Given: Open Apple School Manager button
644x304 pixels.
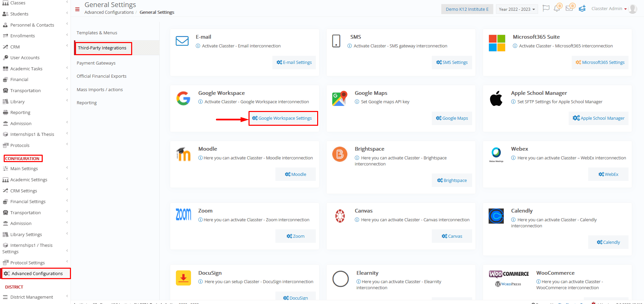Looking at the screenshot, I should pyautogui.click(x=599, y=118).
